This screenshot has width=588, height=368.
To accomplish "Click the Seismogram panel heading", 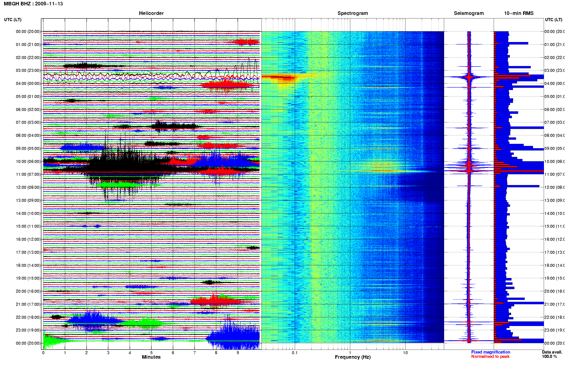I will click(469, 13).
